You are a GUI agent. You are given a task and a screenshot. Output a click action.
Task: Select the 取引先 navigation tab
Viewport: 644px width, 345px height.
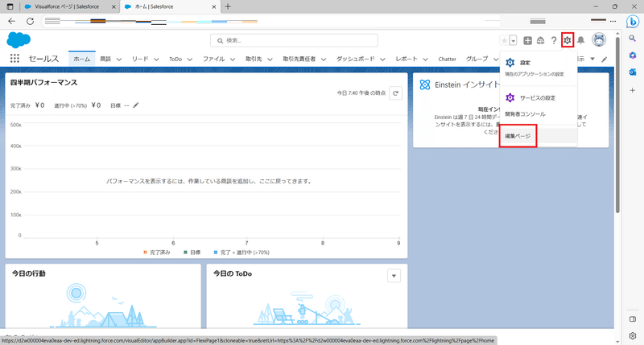pyautogui.click(x=254, y=59)
